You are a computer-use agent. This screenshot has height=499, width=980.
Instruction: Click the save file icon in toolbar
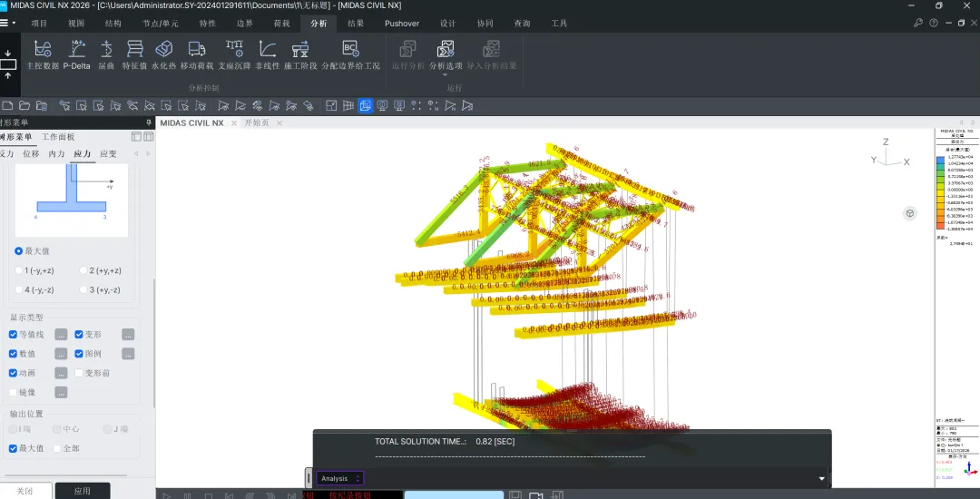coord(41,105)
